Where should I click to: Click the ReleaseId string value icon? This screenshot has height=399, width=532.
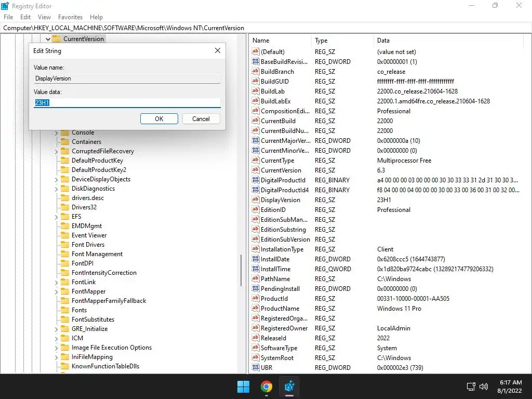pos(256,338)
